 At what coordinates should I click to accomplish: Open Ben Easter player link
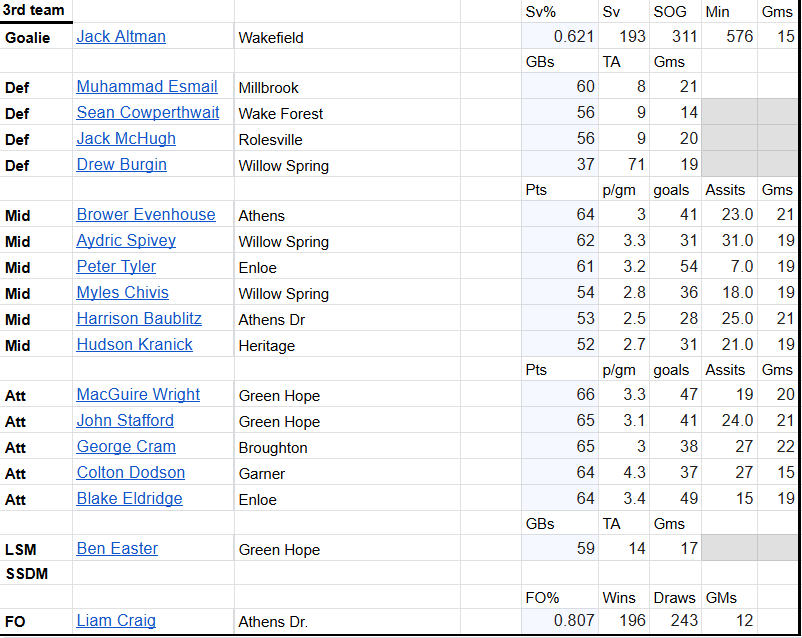tap(117, 548)
